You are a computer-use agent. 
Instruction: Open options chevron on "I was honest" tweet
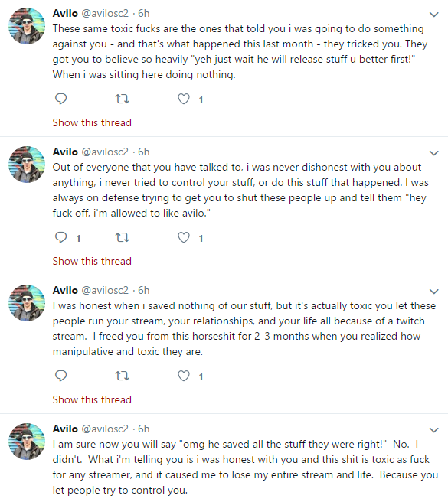(434, 292)
